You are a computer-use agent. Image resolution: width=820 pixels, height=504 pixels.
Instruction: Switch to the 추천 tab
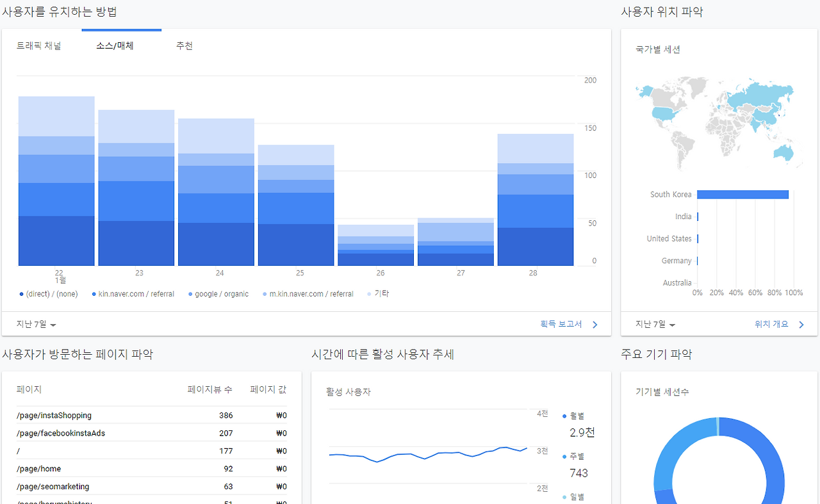(x=184, y=45)
